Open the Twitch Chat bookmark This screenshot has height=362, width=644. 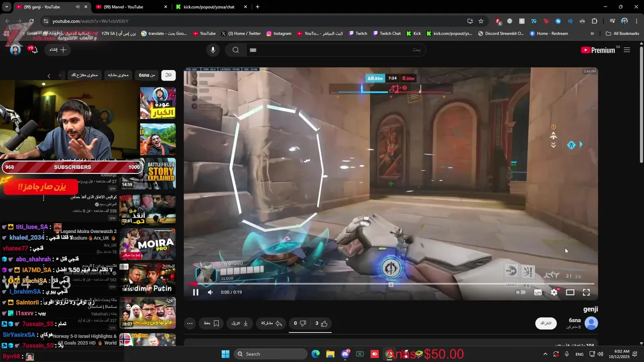point(386,34)
